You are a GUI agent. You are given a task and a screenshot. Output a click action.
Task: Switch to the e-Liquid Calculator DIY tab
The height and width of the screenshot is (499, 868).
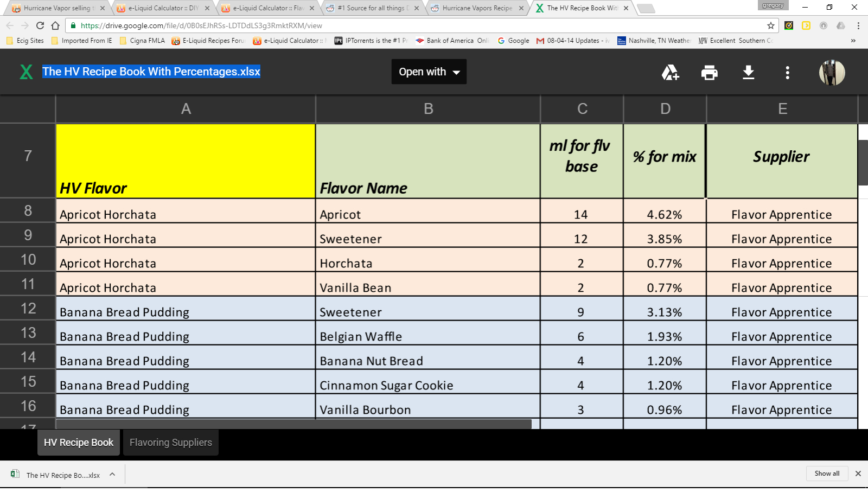pyautogui.click(x=163, y=8)
